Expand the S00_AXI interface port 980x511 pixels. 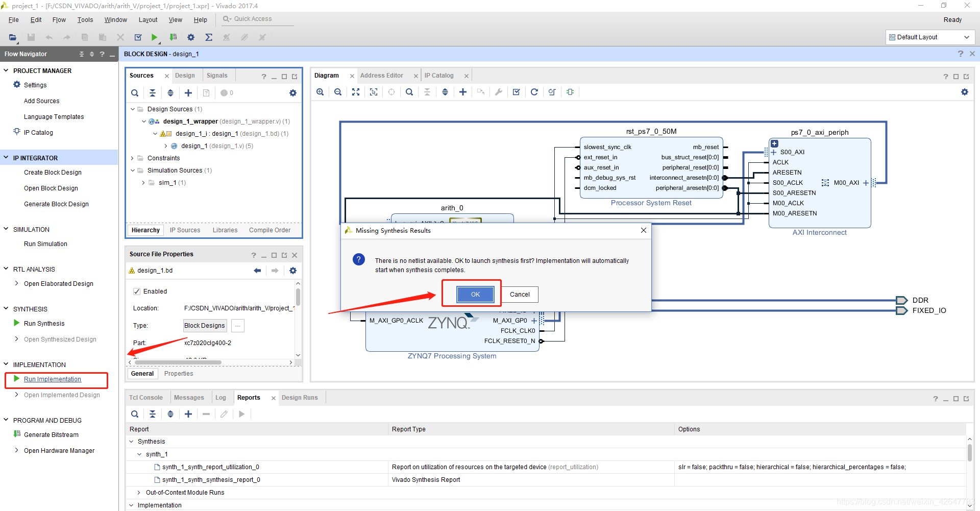click(774, 152)
